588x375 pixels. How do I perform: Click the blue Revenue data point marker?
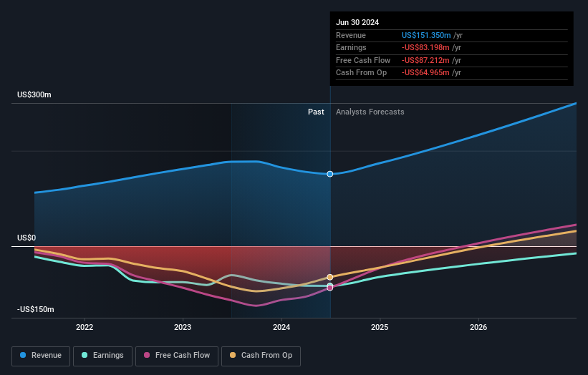(330, 174)
